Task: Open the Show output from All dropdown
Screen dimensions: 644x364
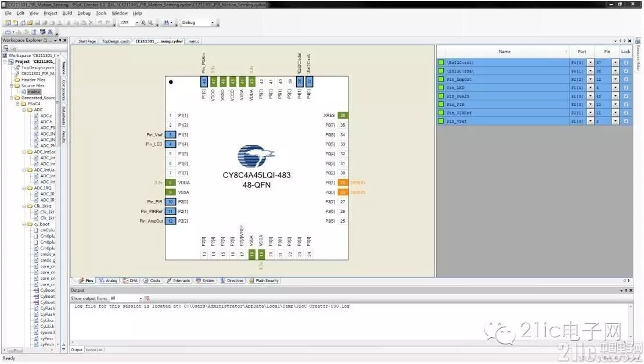Action: (x=141, y=299)
